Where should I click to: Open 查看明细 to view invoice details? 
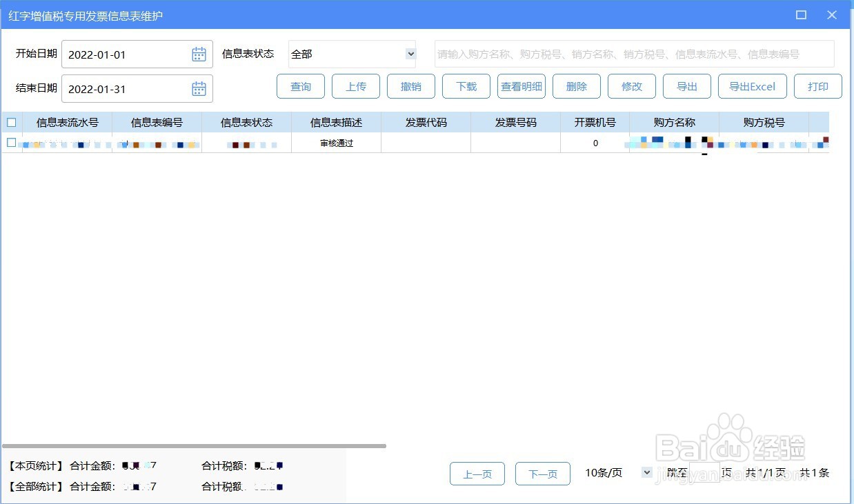coord(522,86)
